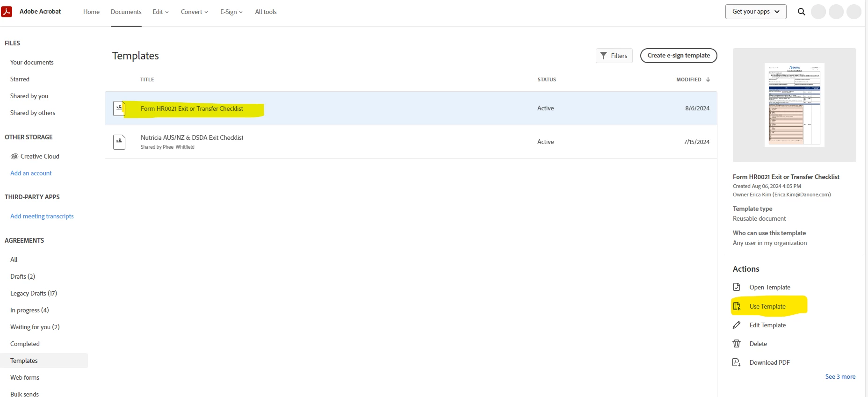Select Form HR0021 Exit or Transfer Checklist title
The height and width of the screenshot is (397, 868).
coord(192,108)
